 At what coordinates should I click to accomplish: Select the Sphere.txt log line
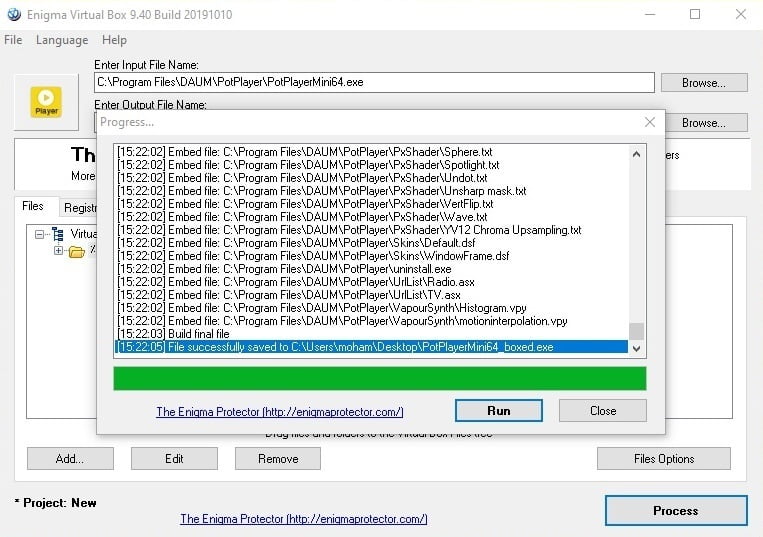point(371,152)
